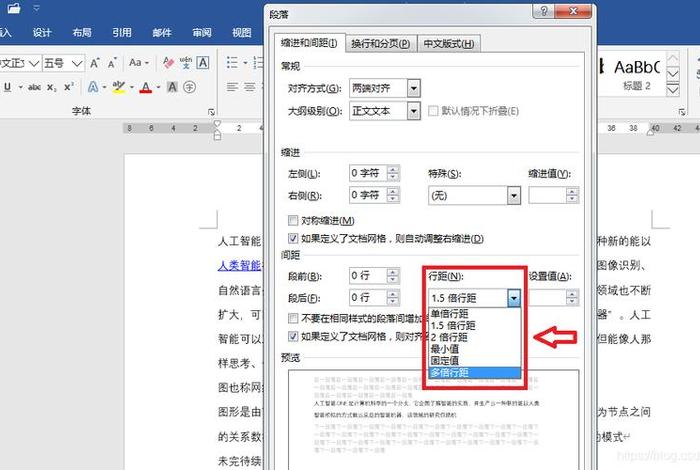Click the 右侧 indent stepper arrows
Viewport: 700px width, 470px height.
click(x=393, y=195)
